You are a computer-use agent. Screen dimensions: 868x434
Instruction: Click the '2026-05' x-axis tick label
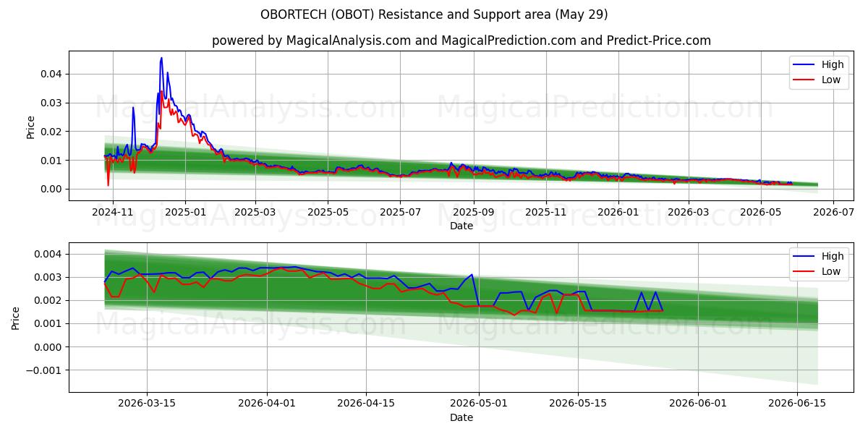click(x=760, y=213)
